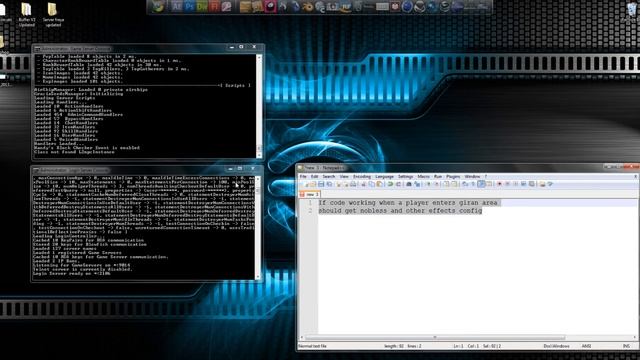Click the Paste icon in Notepad++ toolbar
Screen dimensions: 640x360
pyautogui.click(x=379, y=184)
